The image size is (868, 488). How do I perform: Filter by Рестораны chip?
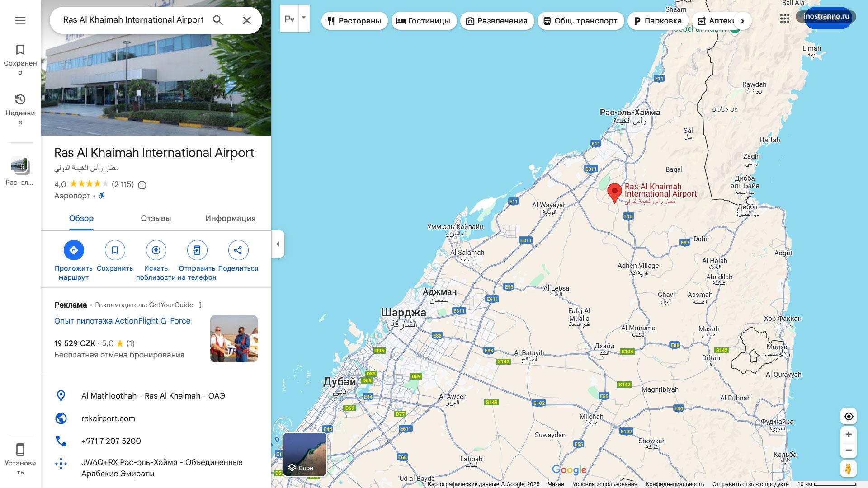click(354, 21)
